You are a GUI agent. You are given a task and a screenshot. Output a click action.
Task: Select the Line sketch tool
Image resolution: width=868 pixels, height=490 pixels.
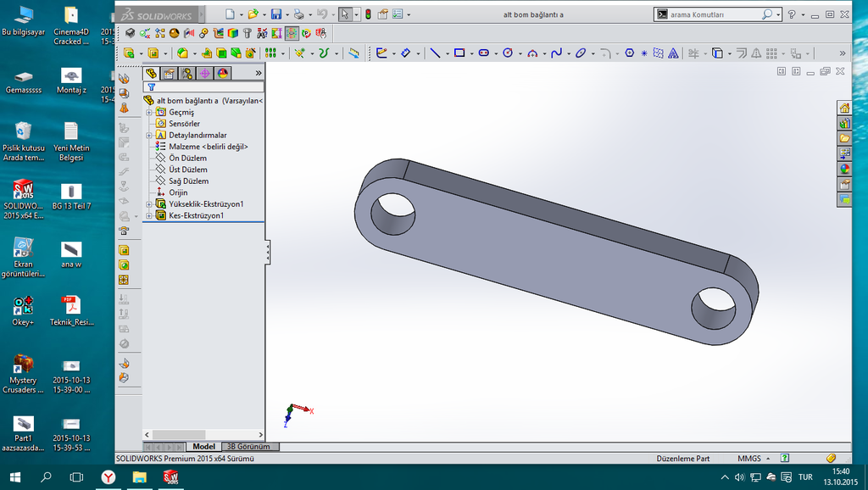coord(435,53)
